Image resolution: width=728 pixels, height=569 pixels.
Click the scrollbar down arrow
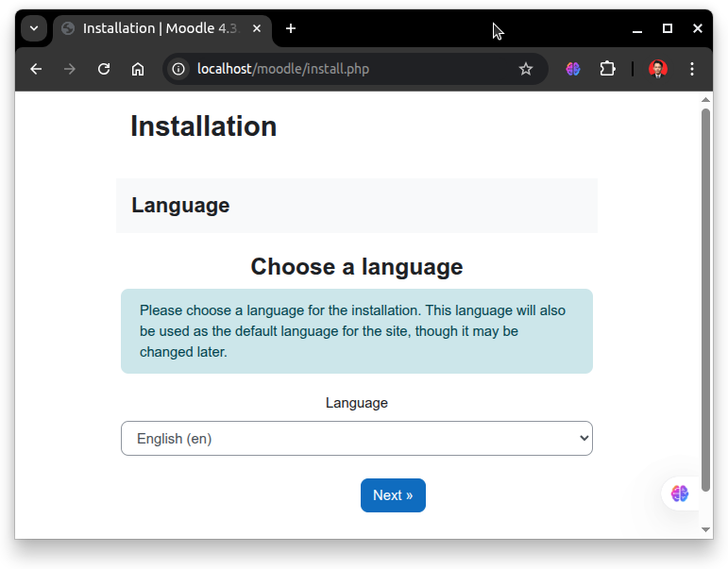coord(705,529)
